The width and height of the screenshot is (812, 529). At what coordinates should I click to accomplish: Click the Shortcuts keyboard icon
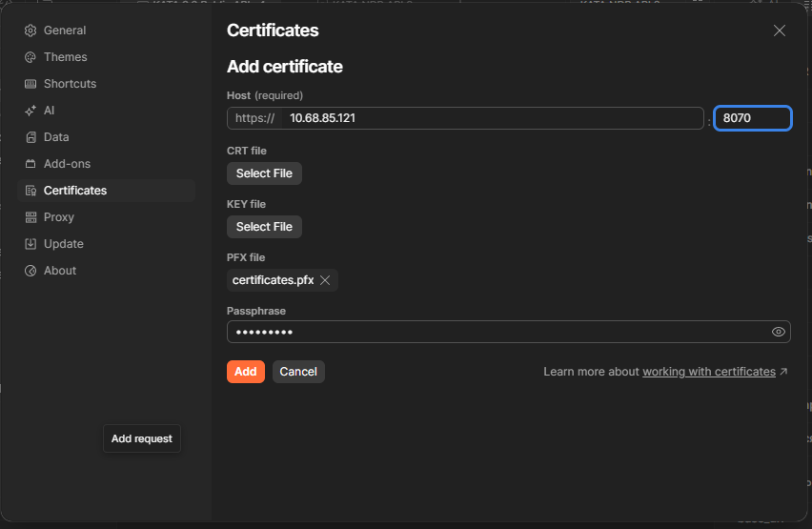coord(30,84)
